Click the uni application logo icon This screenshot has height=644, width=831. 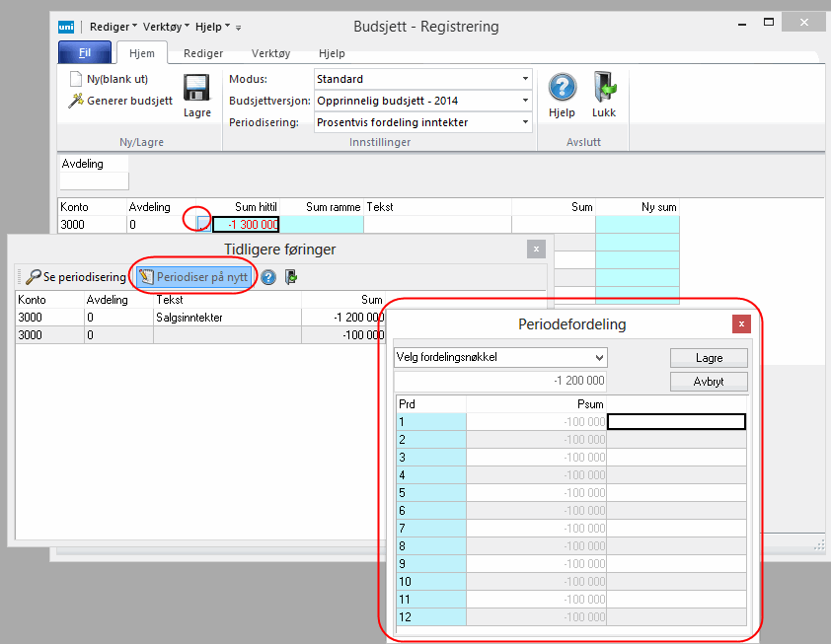65,27
